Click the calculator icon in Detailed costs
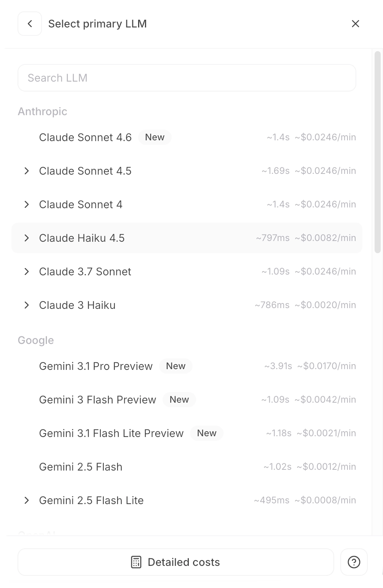 click(x=136, y=562)
